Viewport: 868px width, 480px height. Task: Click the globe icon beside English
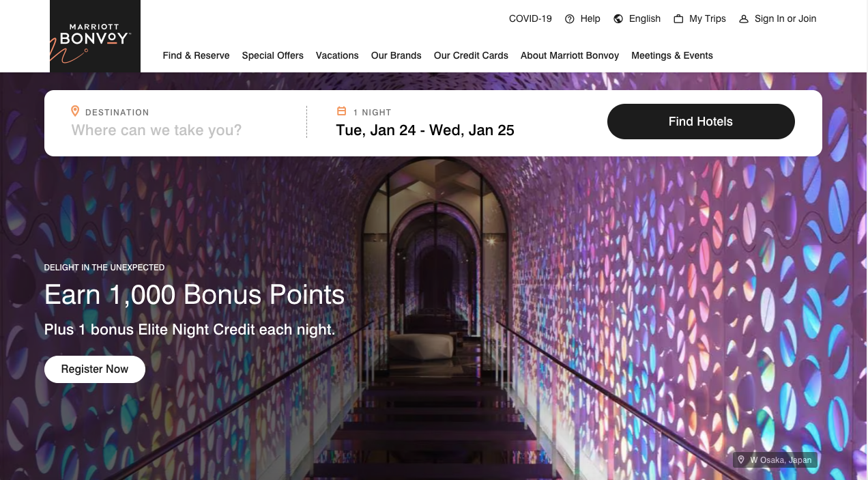618,19
